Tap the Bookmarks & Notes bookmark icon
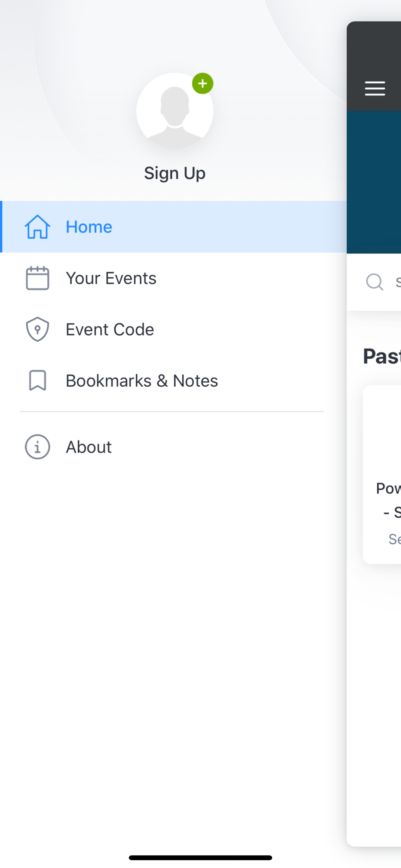The height and width of the screenshot is (868, 401). (x=37, y=381)
